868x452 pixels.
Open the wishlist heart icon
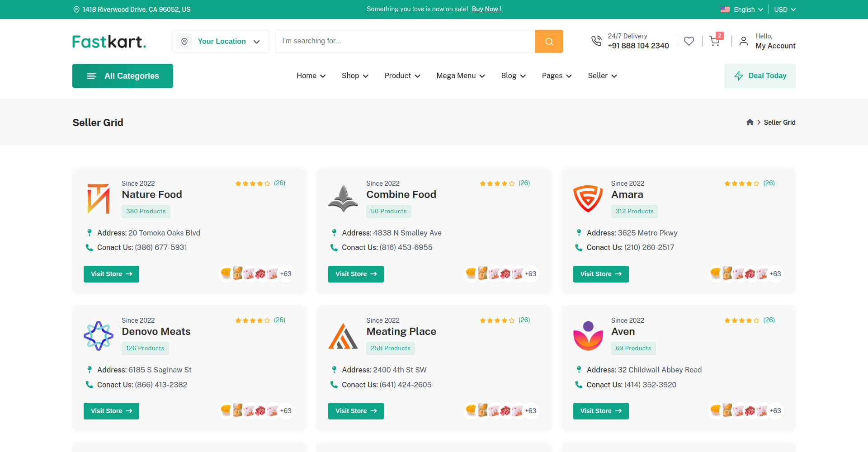point(689,41)
